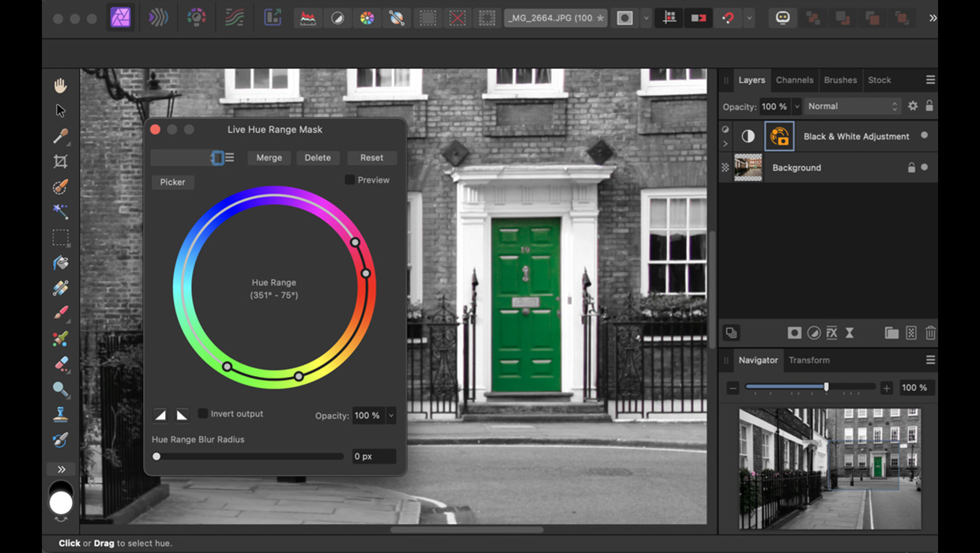The width and height of the screenshot is (980, 553).
Task: Open Hue Range Mask opacity dropdown
Action: coord(390,416)
